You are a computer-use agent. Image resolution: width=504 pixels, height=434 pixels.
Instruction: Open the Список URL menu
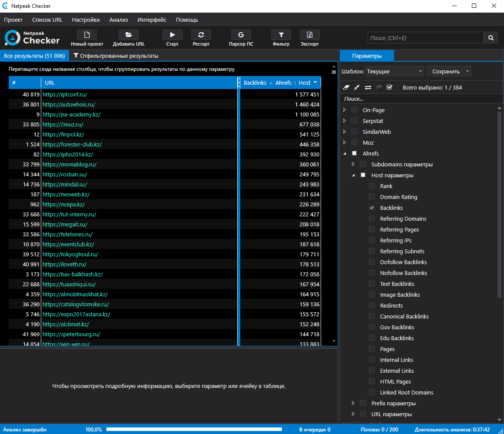(x=47, y=20)
